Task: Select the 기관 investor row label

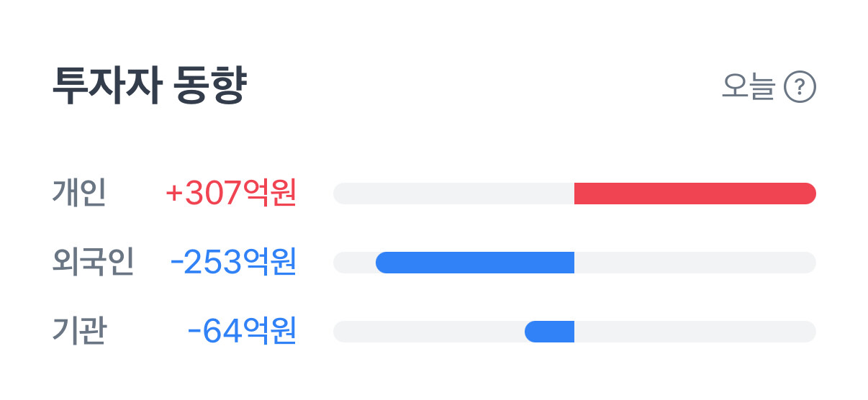Action: pos(79,332)
